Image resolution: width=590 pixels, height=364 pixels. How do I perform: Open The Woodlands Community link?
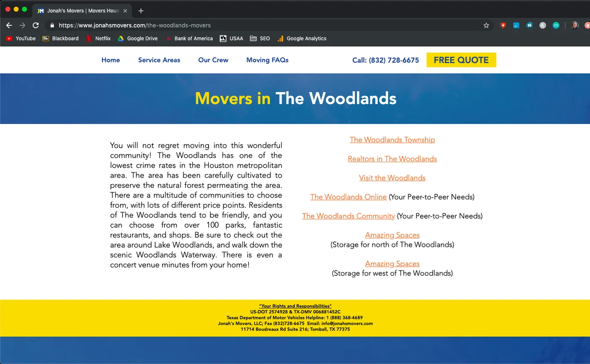[x=349, y=216]
